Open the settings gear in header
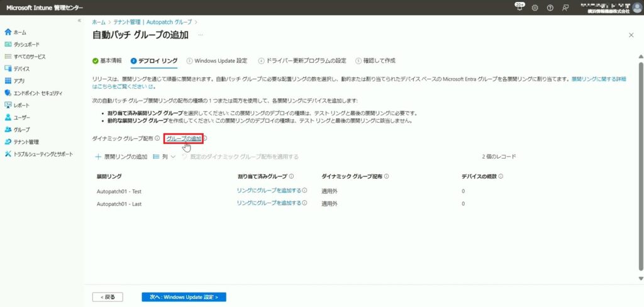Viewport: 644px width, 307px height. point(535,8)
